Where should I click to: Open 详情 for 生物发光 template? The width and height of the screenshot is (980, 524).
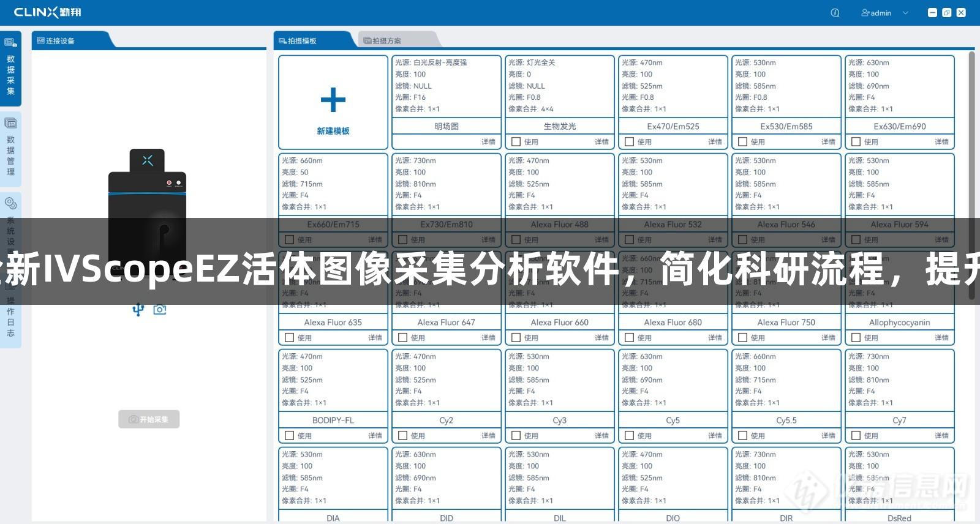(601, 142)
